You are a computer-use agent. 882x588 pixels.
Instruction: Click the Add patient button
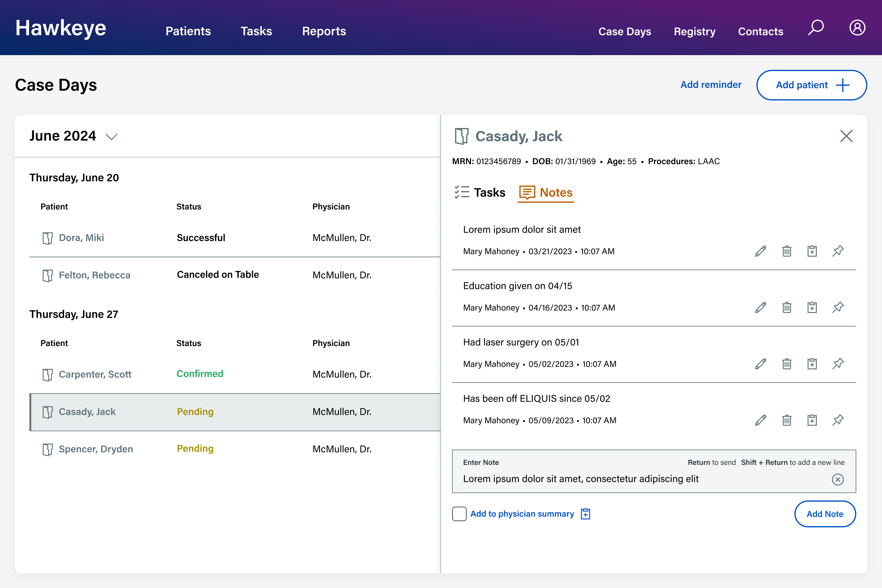pos(812,85)
